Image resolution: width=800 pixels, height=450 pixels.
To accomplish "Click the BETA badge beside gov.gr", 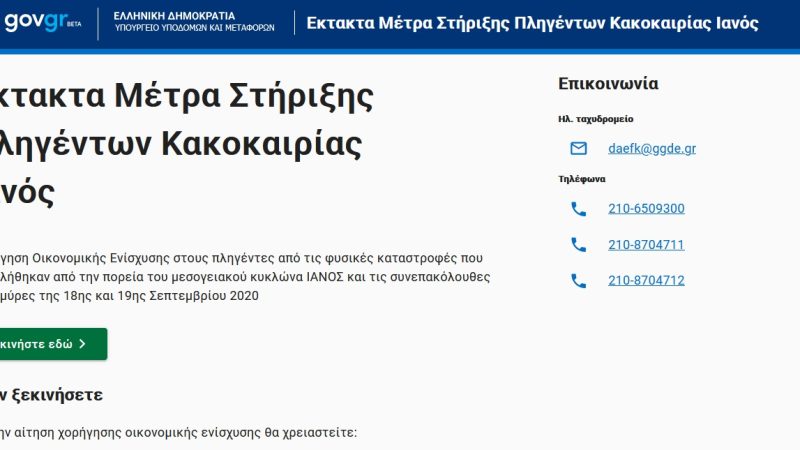I will [x=73, y=24].
